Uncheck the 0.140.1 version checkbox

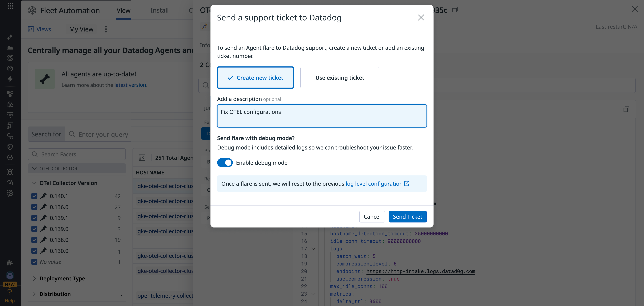(35, 196)
